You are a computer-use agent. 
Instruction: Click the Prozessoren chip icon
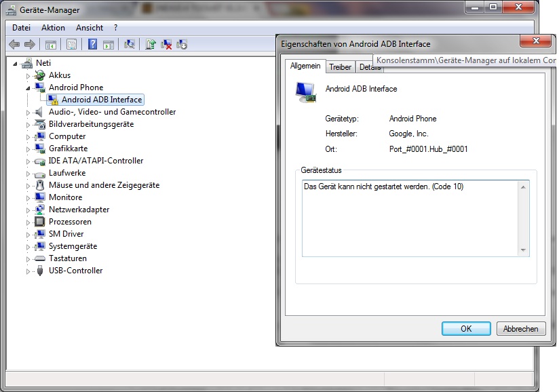39,222
